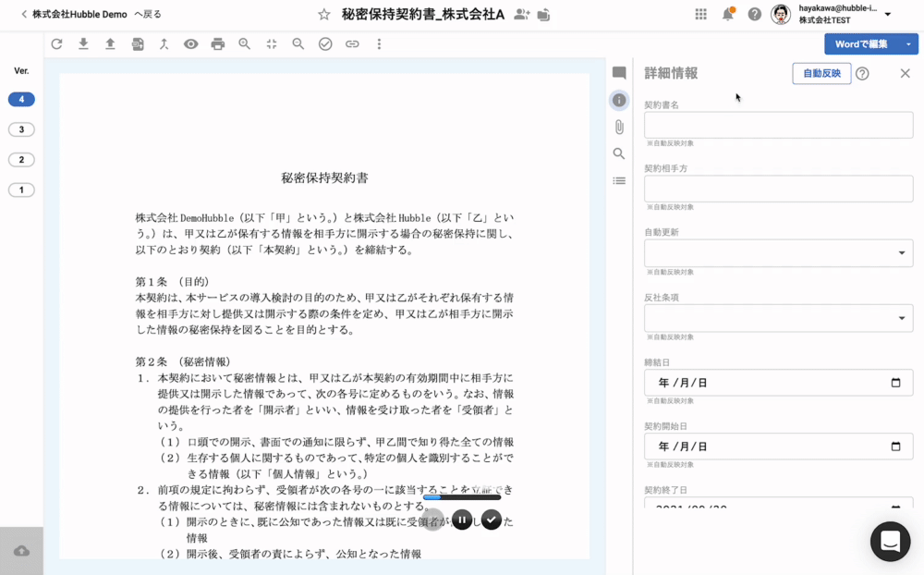924x575 pixels.
Task: Toggle the favorite star beside the document title
Action: click(323, 14)
